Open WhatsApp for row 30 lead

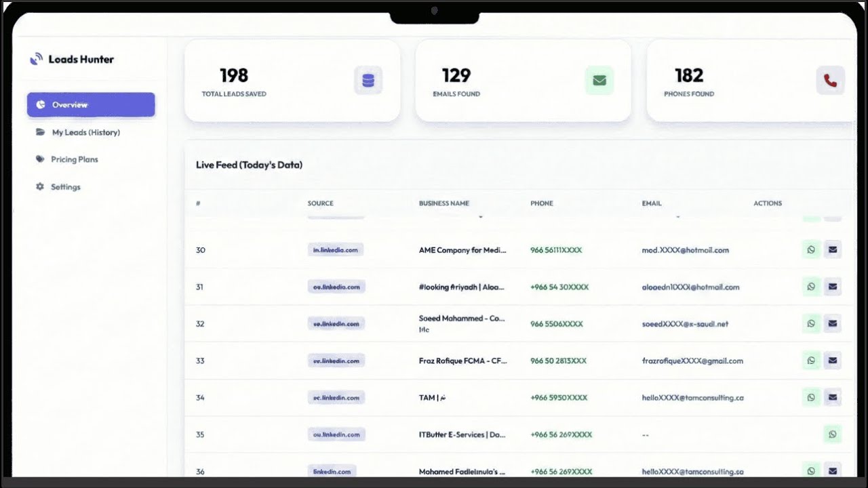(x=811, y=250)
